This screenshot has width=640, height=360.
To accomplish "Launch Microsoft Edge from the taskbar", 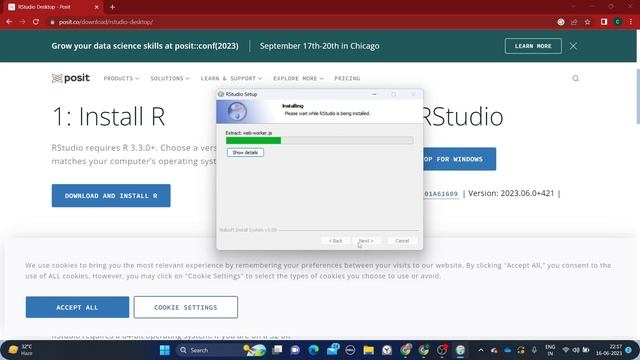I will pos(313,350).
